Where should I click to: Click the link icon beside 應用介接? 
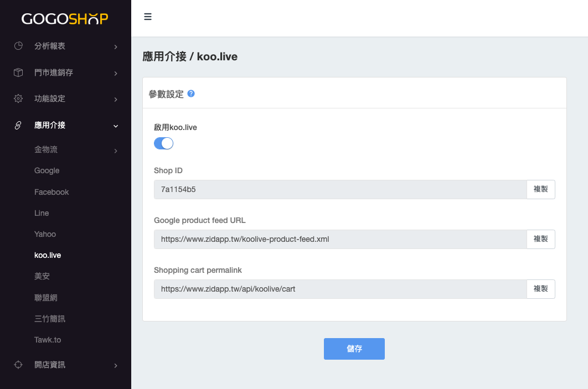(18, 125)
